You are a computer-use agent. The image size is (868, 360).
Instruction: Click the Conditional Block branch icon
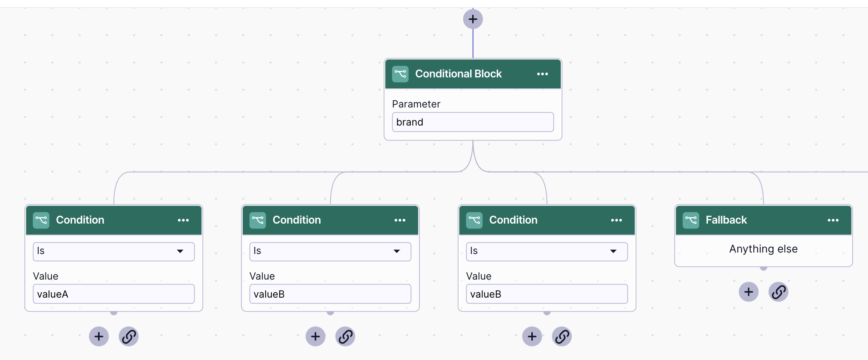(x=400, y=74)
